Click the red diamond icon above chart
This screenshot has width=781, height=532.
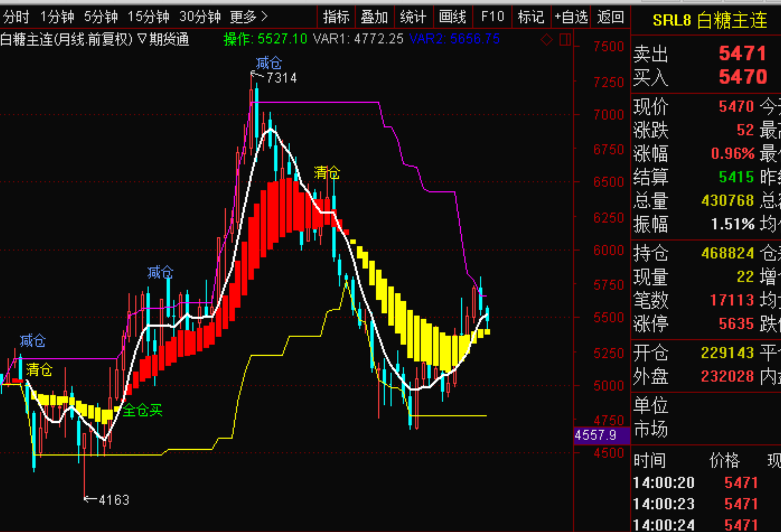[546, 40]
